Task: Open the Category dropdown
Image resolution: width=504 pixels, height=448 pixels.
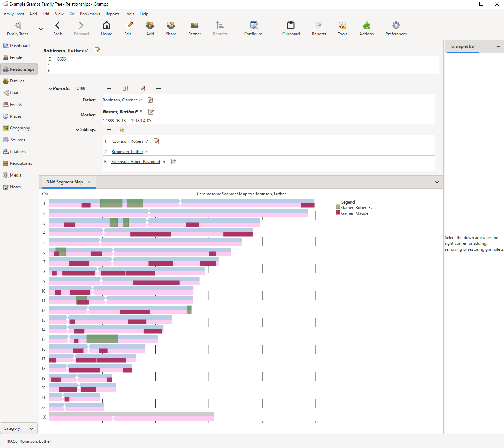Action: [x=19, y=428]
